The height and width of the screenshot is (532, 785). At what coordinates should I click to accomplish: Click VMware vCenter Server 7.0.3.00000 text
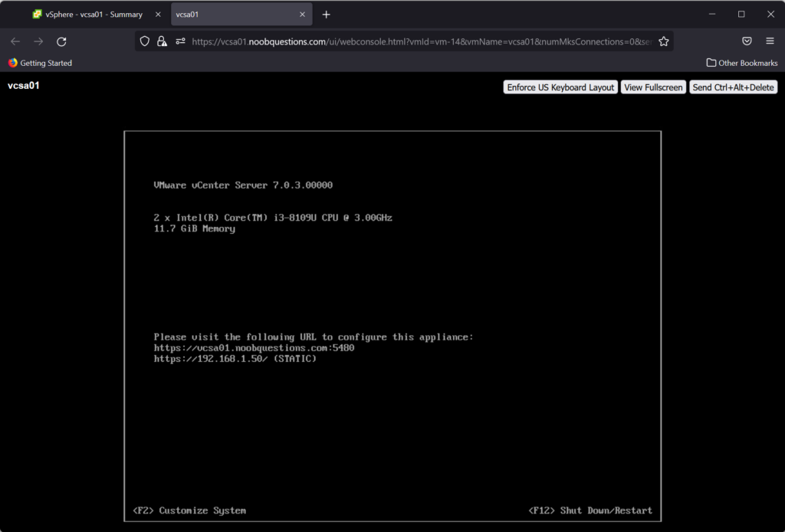pyautogui.click(x=243, y=186)
